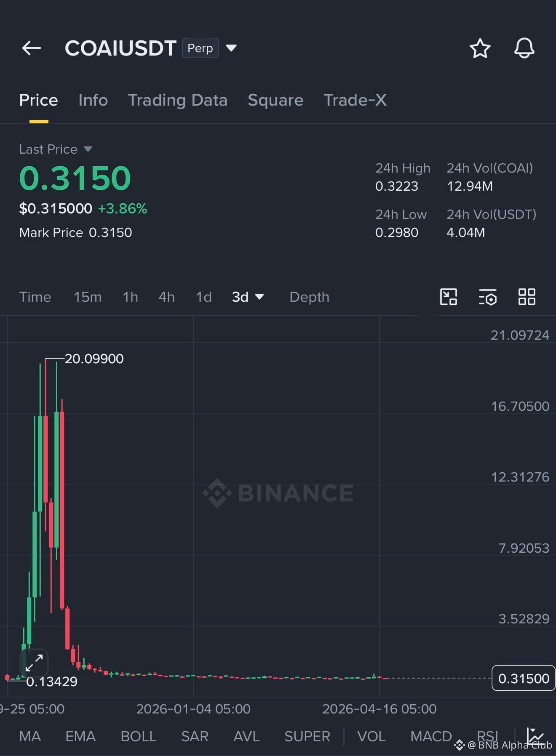Select the 4h interval

(166, 297)
